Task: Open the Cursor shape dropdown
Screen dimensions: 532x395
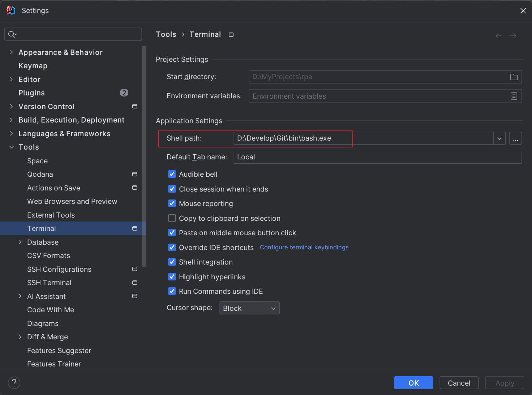Action: click(x=249, y=308)
